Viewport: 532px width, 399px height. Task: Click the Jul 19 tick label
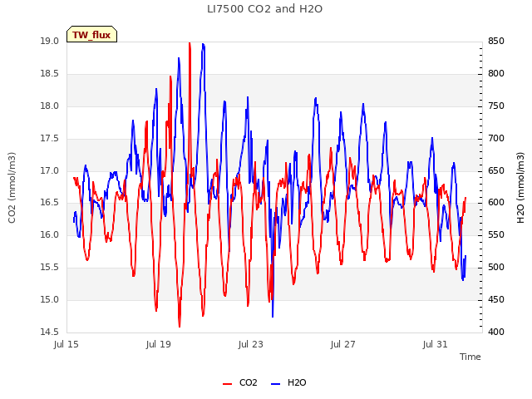tap(159, 345)
